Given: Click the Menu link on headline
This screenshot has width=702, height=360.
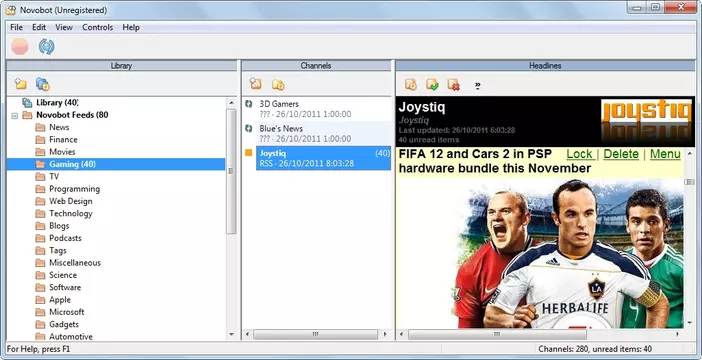Looking at the screenshot, I should (665, 154).
